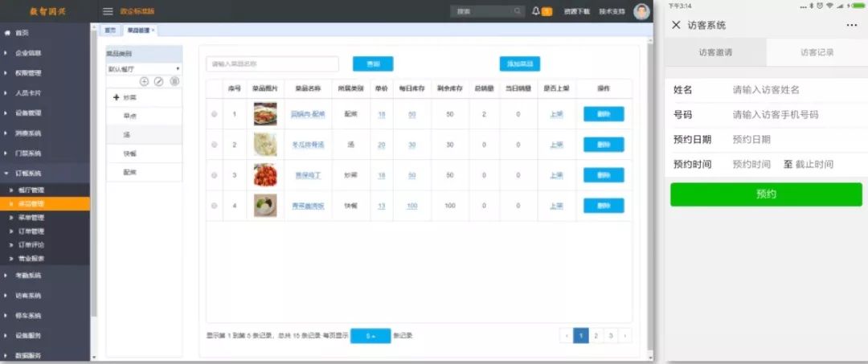Click the 请输入访客姓名 name input field
Viewport: 868px width, 364px height.
[796, 90]
